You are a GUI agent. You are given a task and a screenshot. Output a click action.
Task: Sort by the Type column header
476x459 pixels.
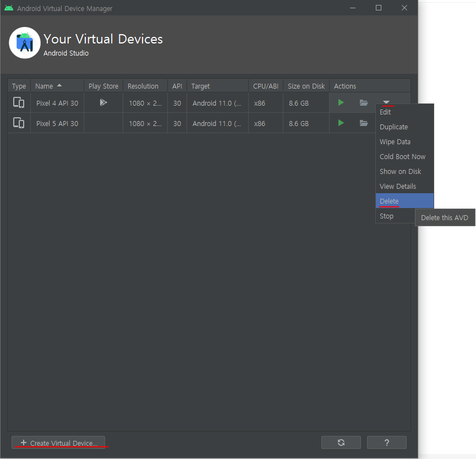click(19, 86)
